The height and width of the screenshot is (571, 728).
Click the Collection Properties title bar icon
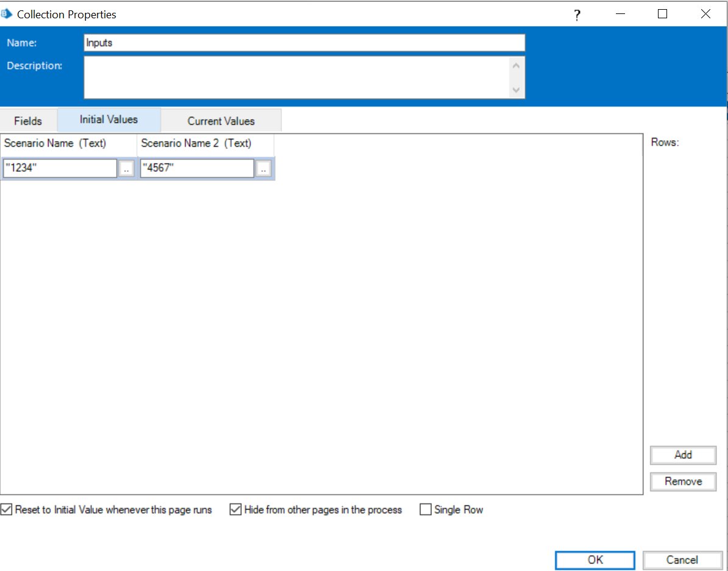(8, 13)
